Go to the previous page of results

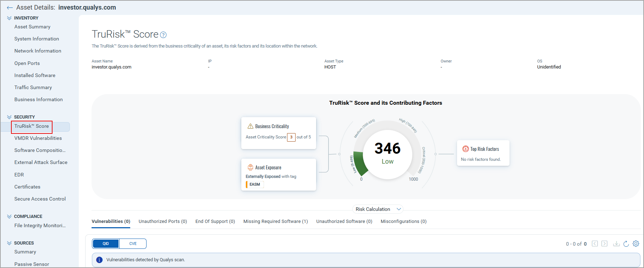pyautogui.click(x=595, y=244)
